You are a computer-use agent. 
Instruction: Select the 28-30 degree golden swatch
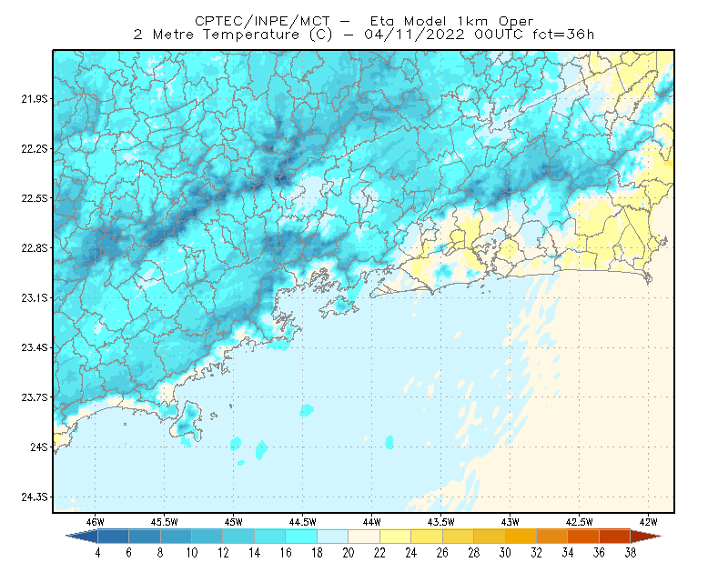[x=490, y=537]
